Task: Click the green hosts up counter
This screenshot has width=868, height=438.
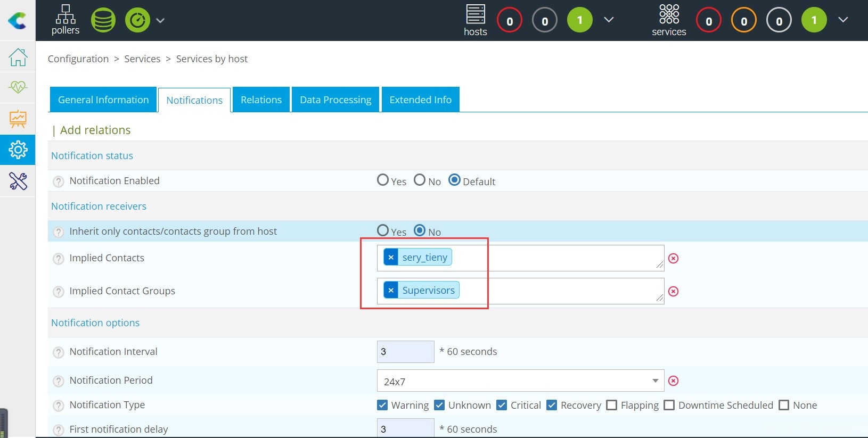Action: click(x=580, y=20)
